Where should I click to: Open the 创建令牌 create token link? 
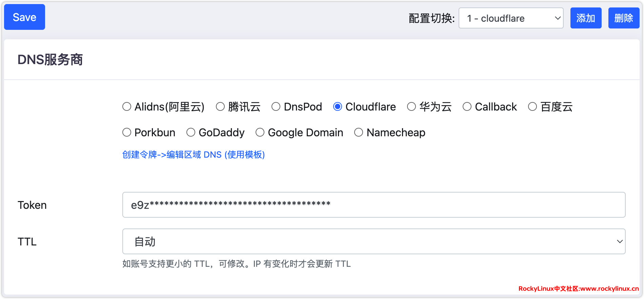pos(193,155)
